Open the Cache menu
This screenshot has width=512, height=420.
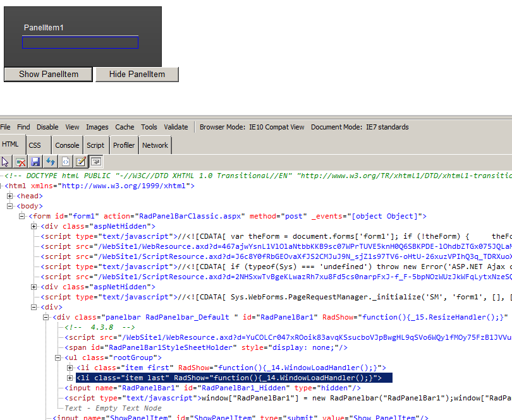[125, 127]
